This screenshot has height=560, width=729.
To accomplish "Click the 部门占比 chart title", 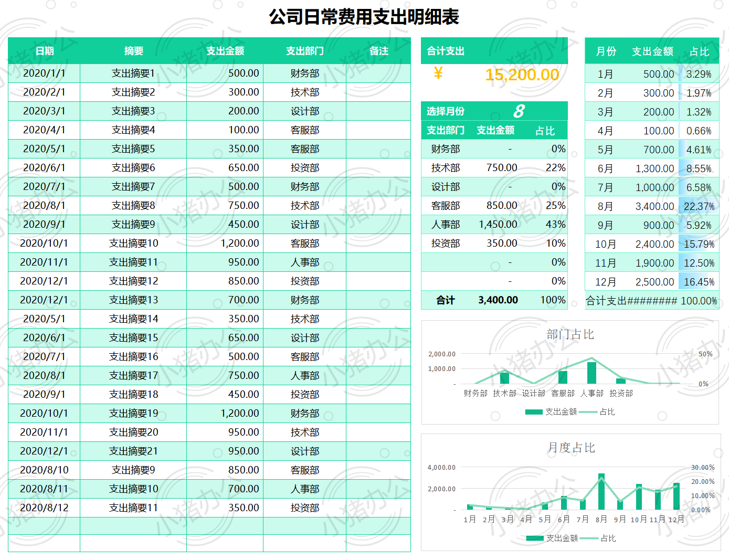I will coord(570,334).
